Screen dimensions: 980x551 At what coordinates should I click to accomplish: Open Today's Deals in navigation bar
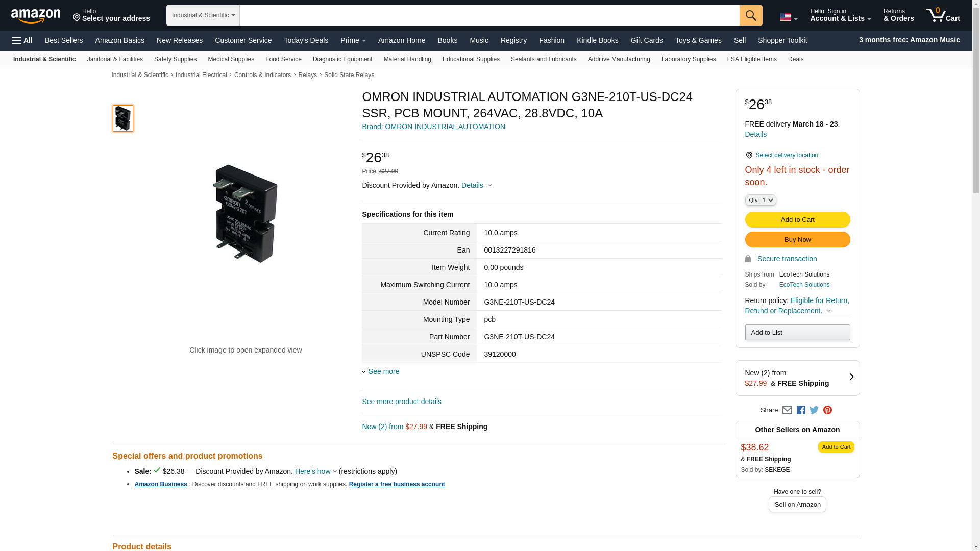[306, 40]
